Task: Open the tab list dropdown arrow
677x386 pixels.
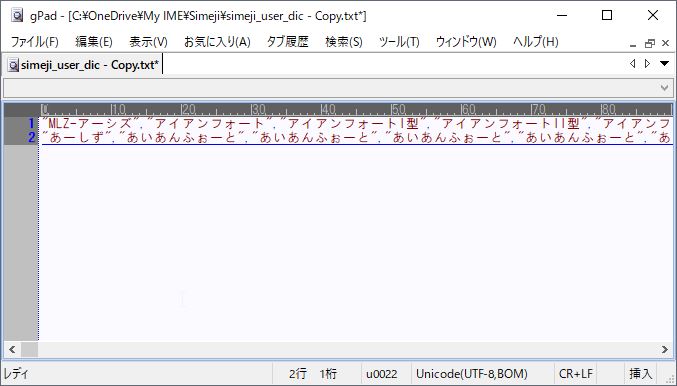Action: [664, 64]
